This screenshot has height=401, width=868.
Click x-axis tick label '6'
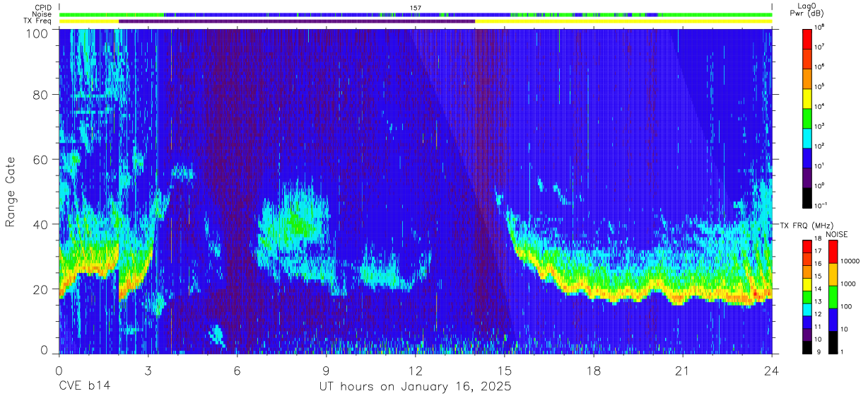[237, 371]
